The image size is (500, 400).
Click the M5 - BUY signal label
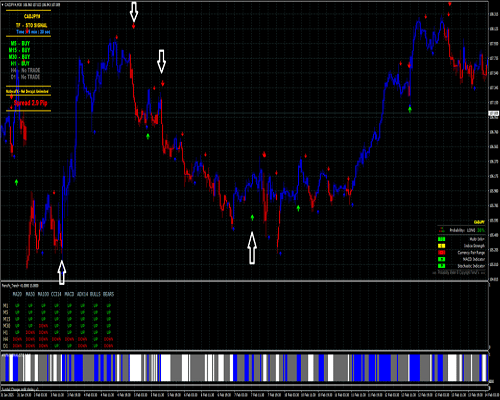pos(20,43)
